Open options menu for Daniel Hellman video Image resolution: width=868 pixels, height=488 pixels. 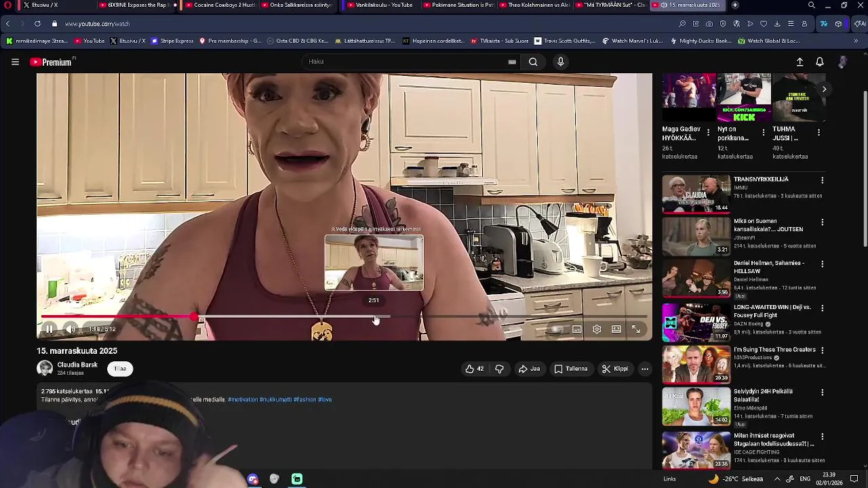tap(822, 264)
